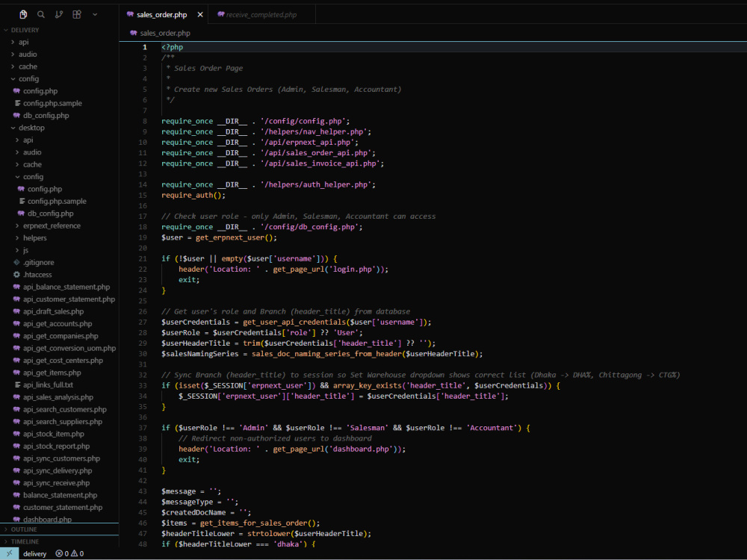Open balance_statement.php
Screen dimensions: 747x560
point(60,495)
